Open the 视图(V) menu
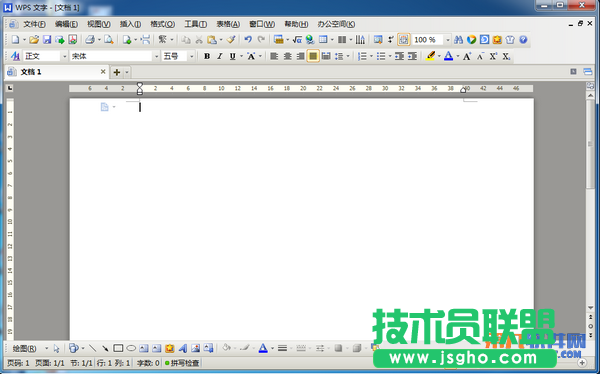The height and width of the screenshot is (374, 600). tap(99, 24)
